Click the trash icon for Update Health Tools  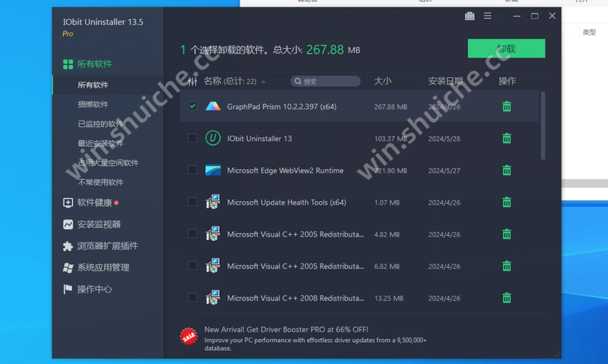(x=507, y=202)
